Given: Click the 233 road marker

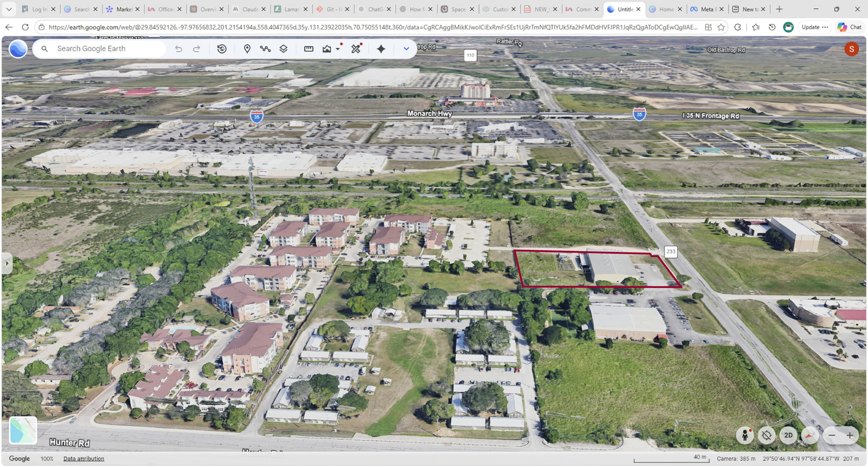Looking at the screenshot, I should pyautogui.click(x=671, y=251).
